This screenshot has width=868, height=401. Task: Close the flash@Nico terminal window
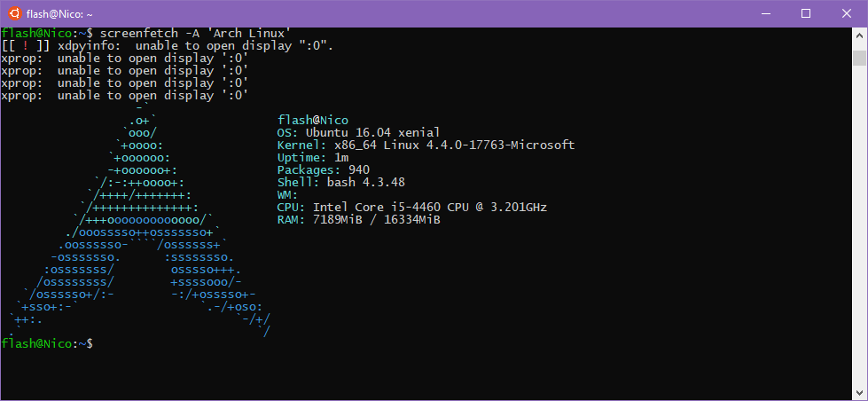pyautogui.click(x=847, y=13)
